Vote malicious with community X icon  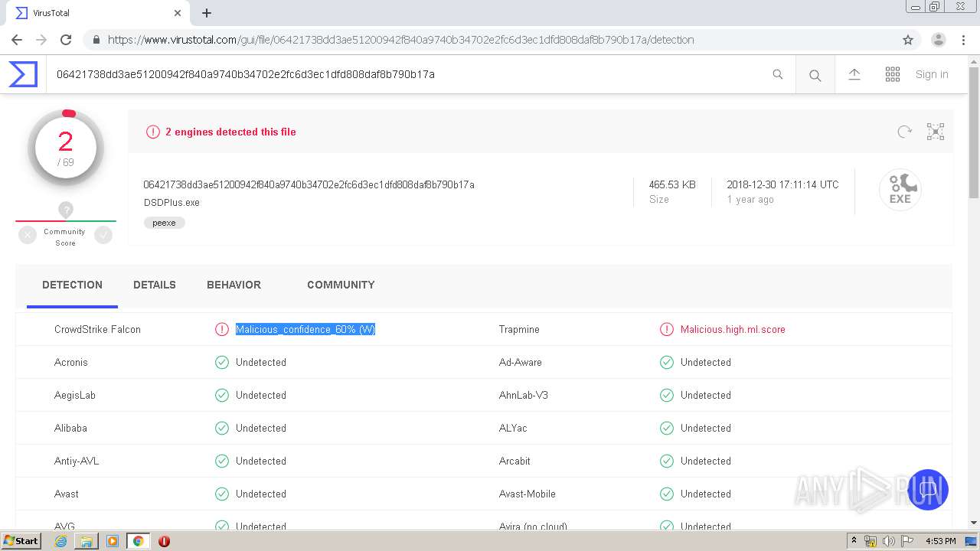(x=28, y=236)
